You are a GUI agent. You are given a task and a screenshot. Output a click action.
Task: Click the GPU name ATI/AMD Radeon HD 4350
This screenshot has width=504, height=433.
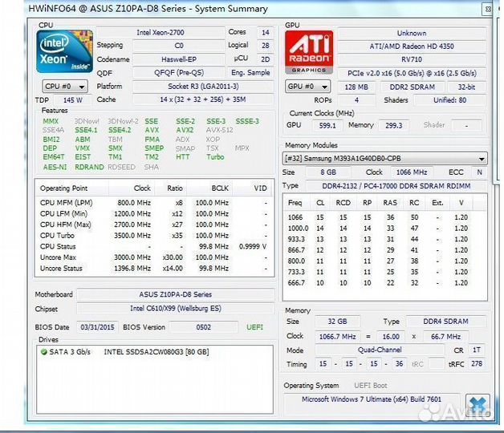[x=412, y=47]
